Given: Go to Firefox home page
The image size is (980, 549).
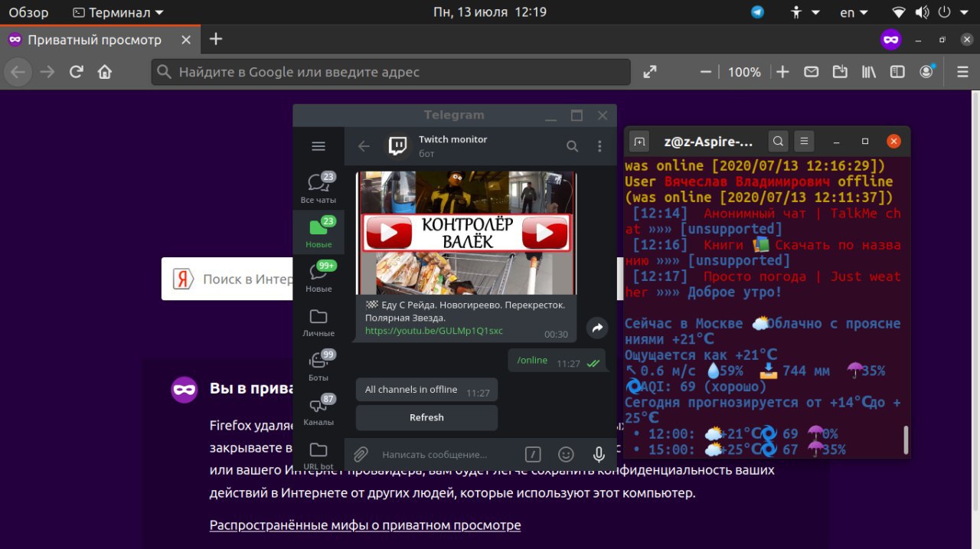Looking at the screenshot, I should pyautogui.click(x=105, y=72).
